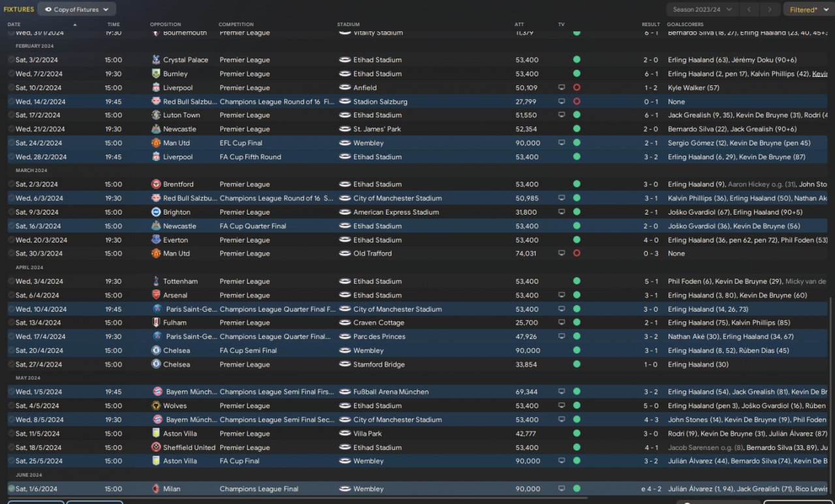This screenshot has height=504, width=835.
Task: Go to the next season with the right arrow
Action: (x=770, y=10)
